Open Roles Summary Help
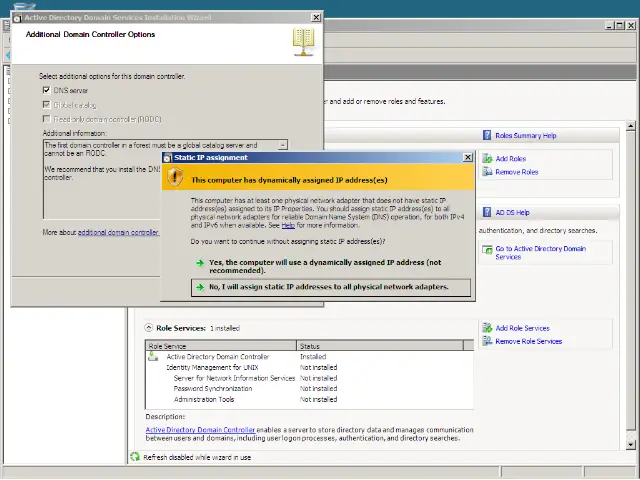 [x=526, y=136]
